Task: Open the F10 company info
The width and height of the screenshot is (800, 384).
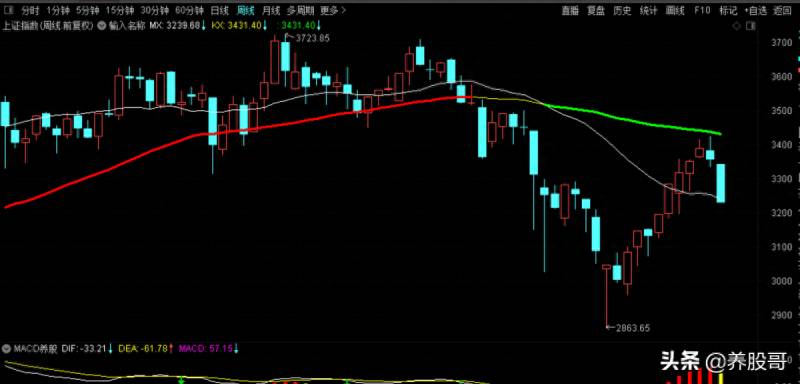Action: pyautogui.click(x=702, y=10)
